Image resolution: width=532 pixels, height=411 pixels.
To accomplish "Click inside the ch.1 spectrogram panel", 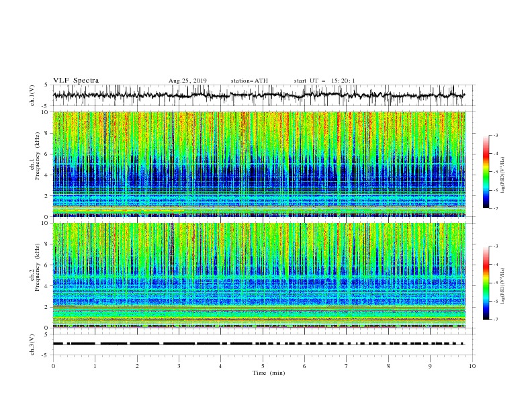I will 259,164.
